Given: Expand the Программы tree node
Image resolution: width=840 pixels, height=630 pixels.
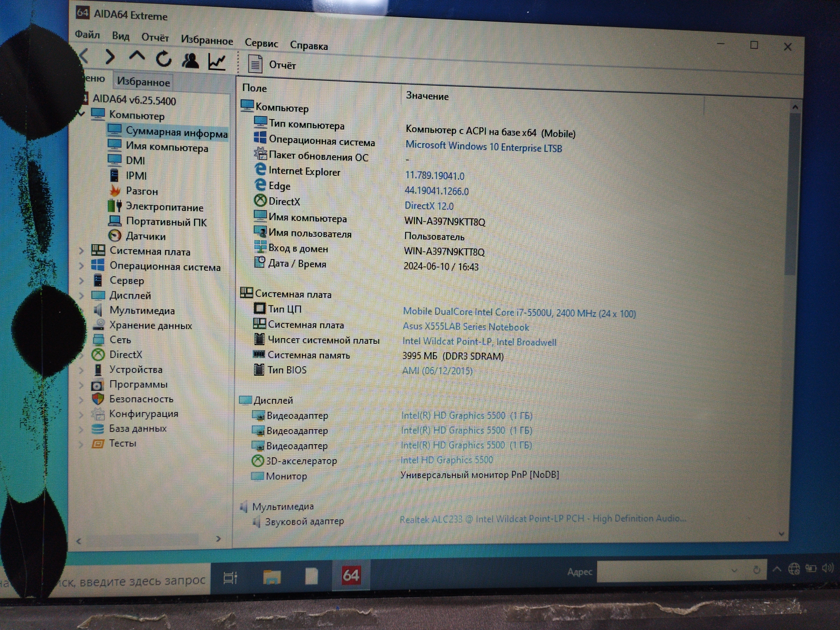Looking at the screenshot, I should point(81,385).
